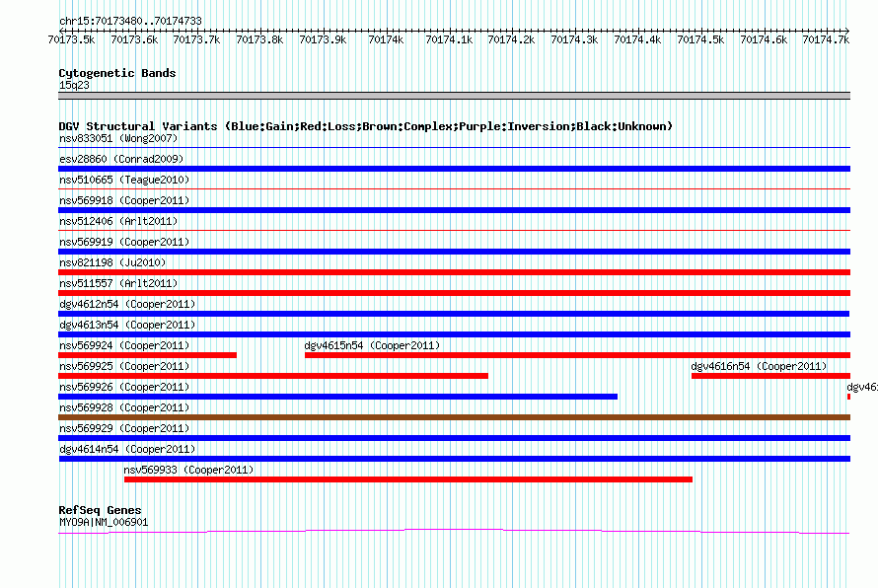Open variant nsv569924 (Cooper2011) label
Image resolution: width=878 pixels, height=588 pixels.
pos(124,345)
